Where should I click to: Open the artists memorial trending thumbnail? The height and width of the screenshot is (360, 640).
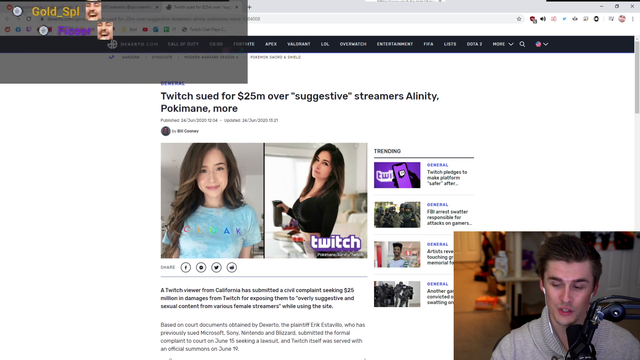[397, 254]
